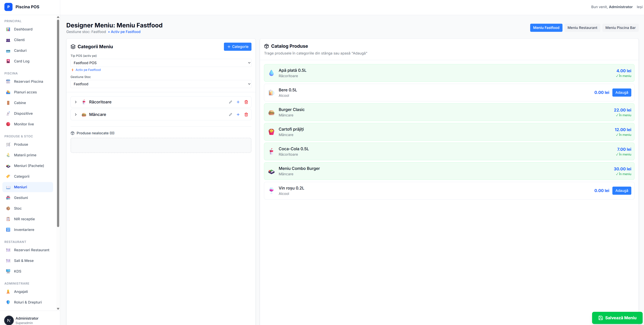The width and height of the screenshot is (644, 325).
Task: Click the Activ pe Fastfood link in the header
Action: [x=125, y=32]
